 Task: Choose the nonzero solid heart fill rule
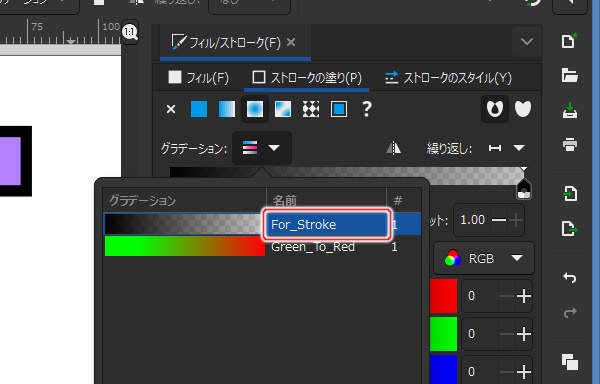523,109
